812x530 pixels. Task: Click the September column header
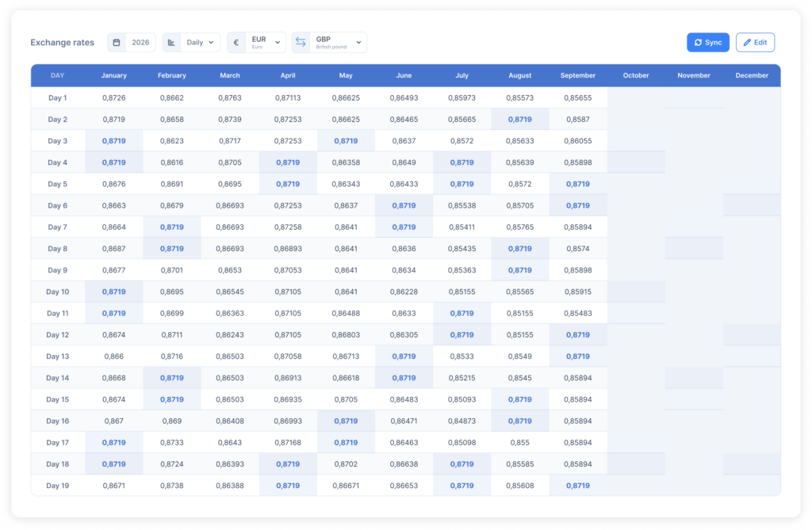(x=578, y=75)
